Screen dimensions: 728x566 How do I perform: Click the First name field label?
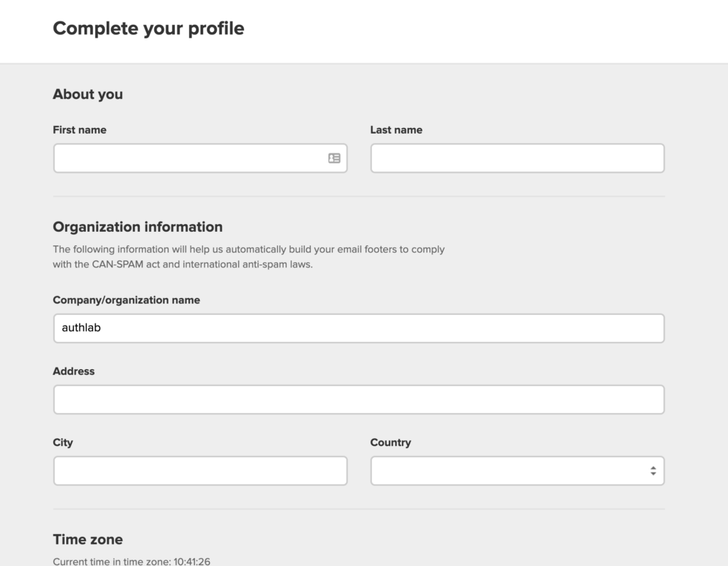pyautogui.click(x=80, y=130)
